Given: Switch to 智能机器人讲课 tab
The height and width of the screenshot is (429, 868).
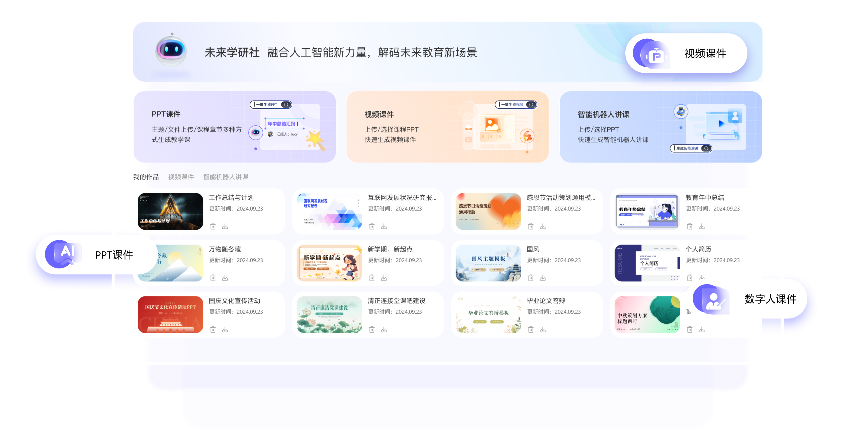Looking at the screenshot, I should 225,177.
